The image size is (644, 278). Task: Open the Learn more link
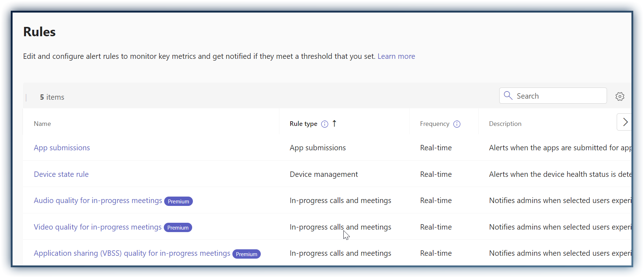point(396,56)
